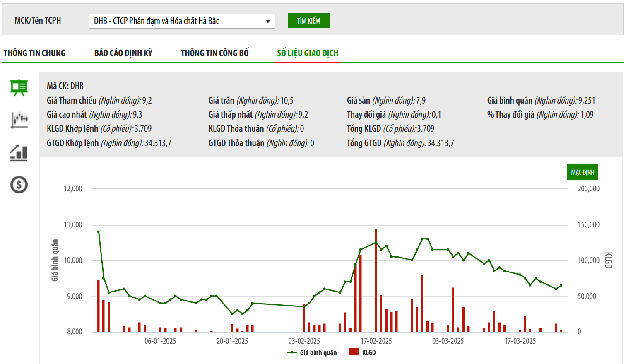Open the BÁO CÁO ĐỊNH KỲ tab
Viewport: 626px width, 364px height.
[123, 53]
